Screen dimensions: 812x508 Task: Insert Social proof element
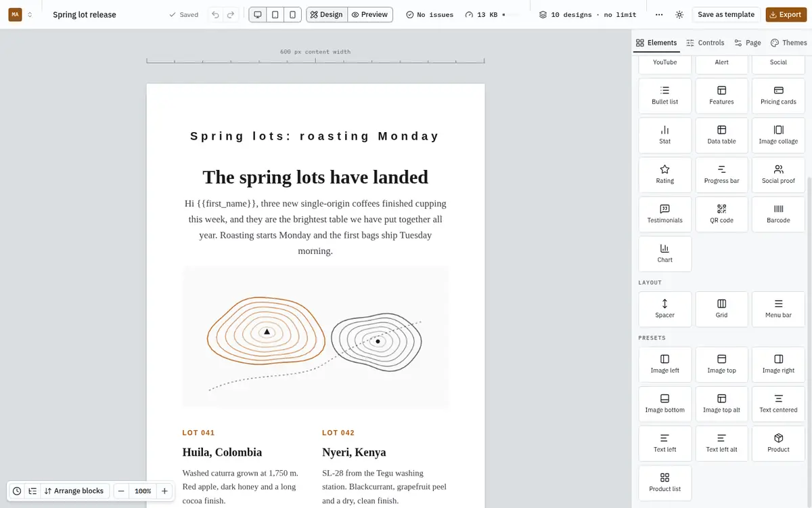pyautogui.click(x=778, y=175)
